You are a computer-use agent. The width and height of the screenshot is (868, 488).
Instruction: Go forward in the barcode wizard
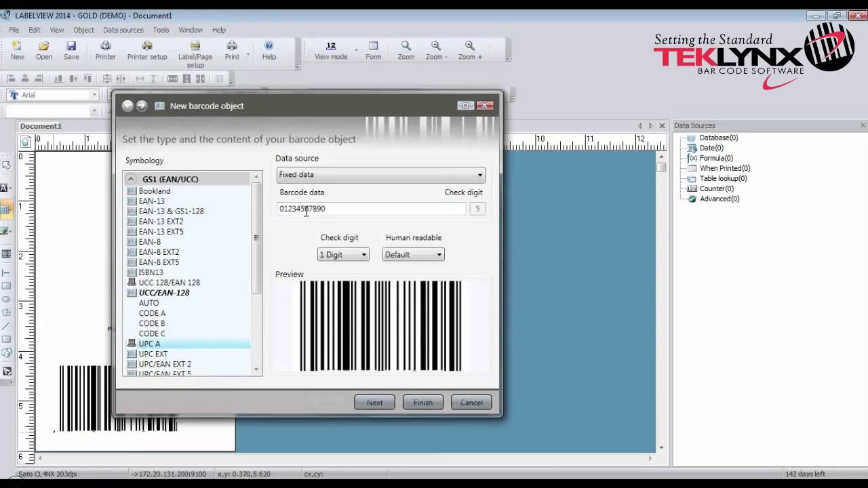coord(141,106)
